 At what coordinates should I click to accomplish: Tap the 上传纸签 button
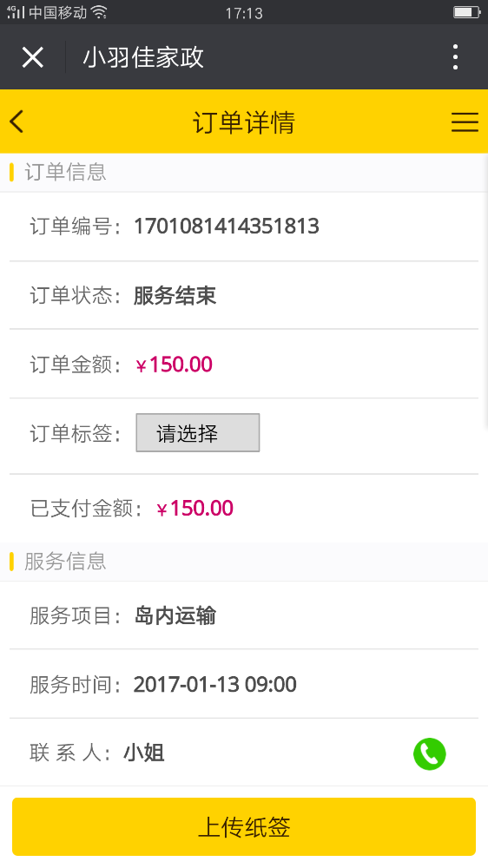point(244,827)
